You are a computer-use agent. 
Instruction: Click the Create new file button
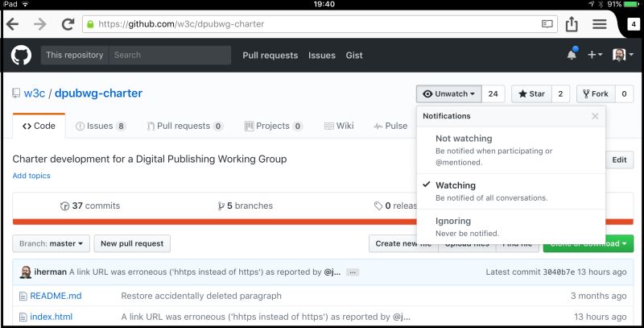(403, 243)
